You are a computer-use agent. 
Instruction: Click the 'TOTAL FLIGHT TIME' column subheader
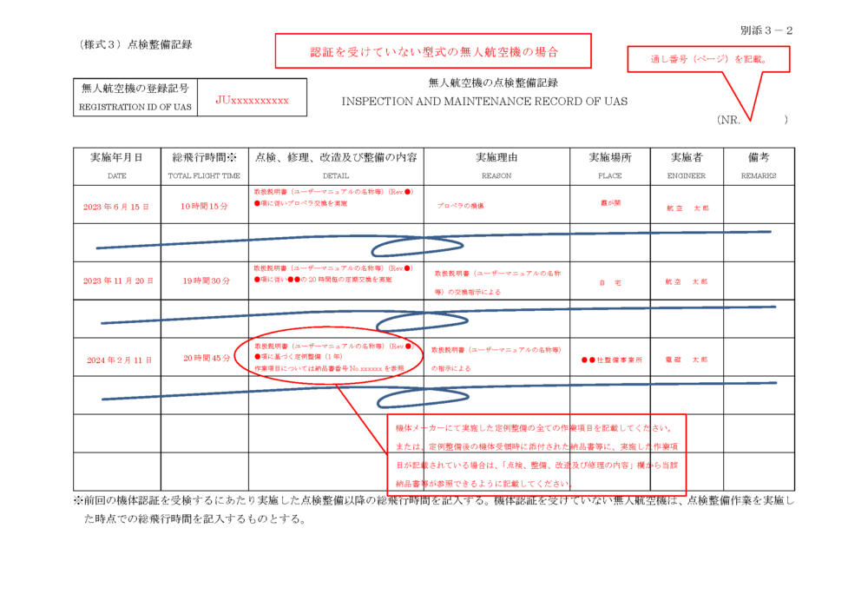[x=204, y=176]
